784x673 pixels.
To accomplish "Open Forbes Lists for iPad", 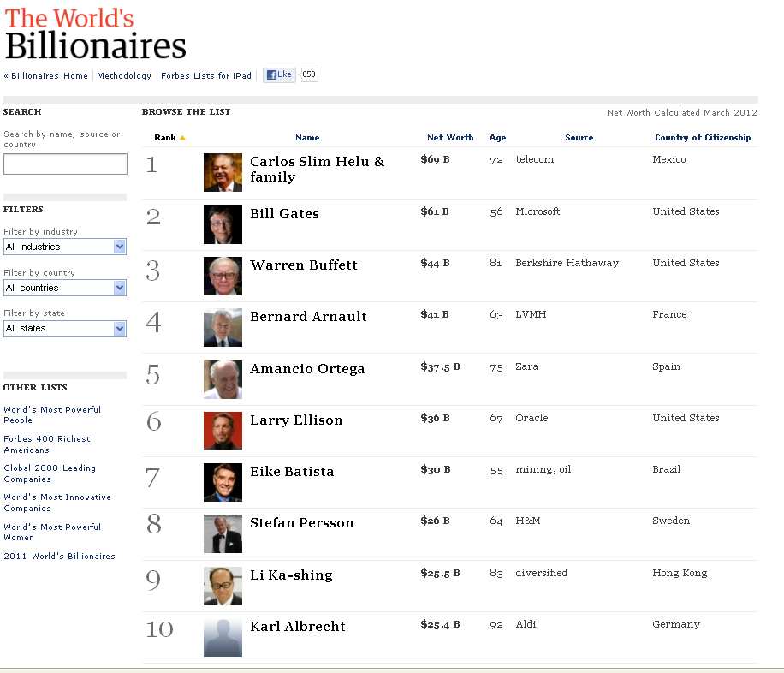I will pos(206,75).
